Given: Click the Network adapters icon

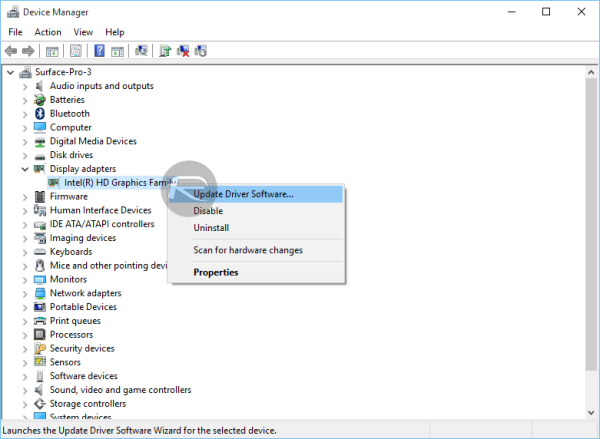Looking at the screenshot, I should coord(40,293).
